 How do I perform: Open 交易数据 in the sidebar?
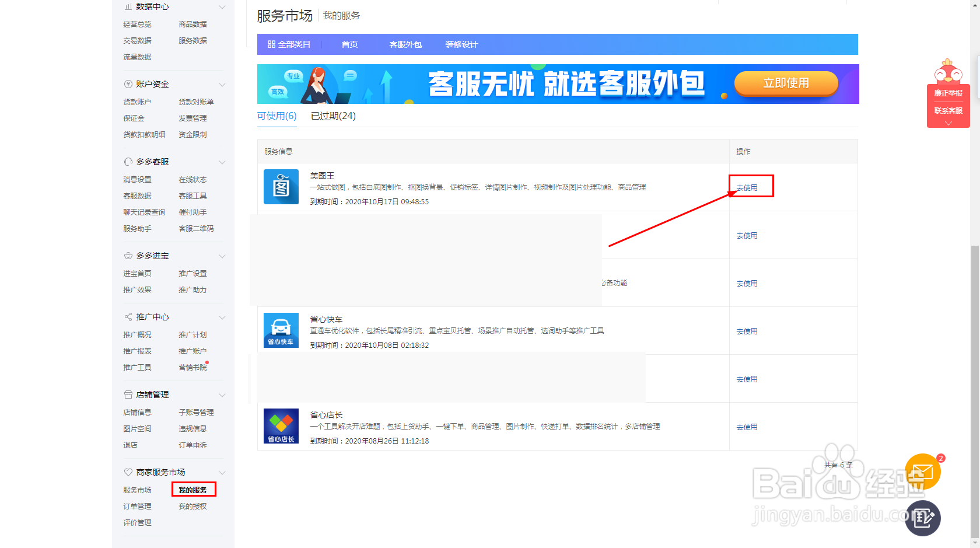(x=137, y=40)
